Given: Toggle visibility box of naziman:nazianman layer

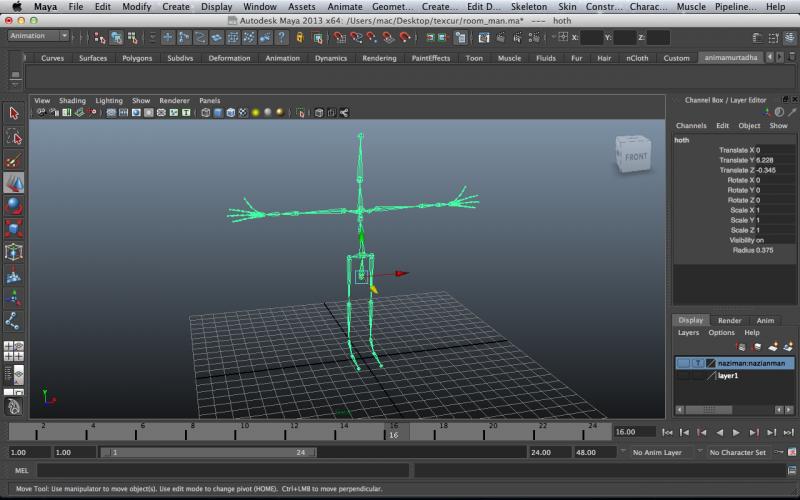Looking at the screenshot, I should (x=683, y=363).
